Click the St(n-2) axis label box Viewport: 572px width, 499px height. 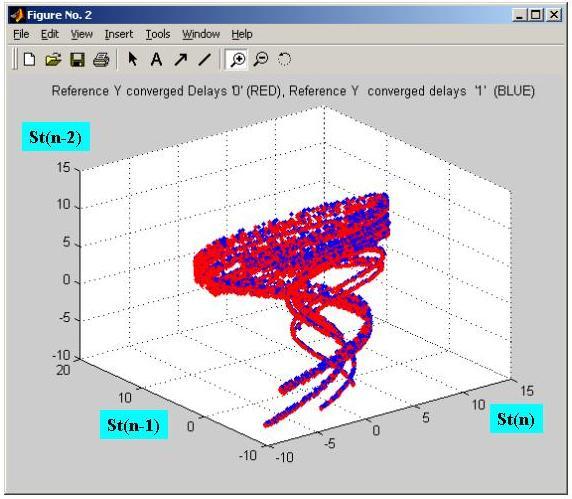pos(56,136)
